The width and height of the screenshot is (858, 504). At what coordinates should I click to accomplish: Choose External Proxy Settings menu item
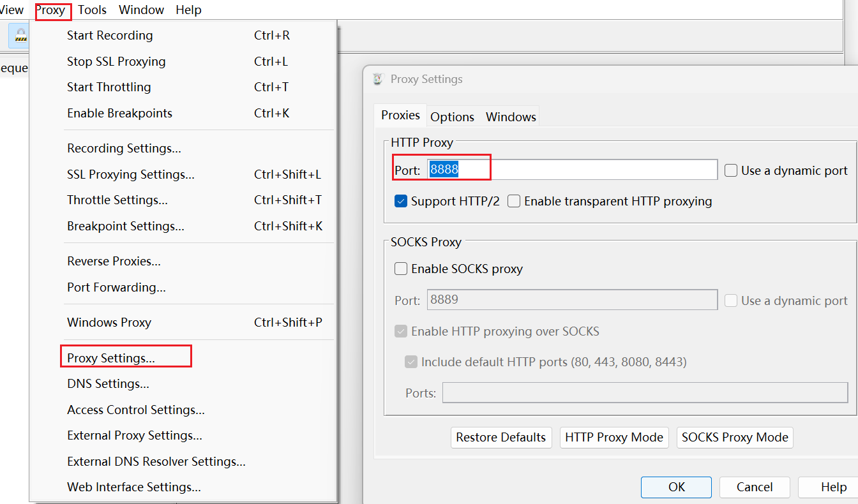[x=135, y=436]
